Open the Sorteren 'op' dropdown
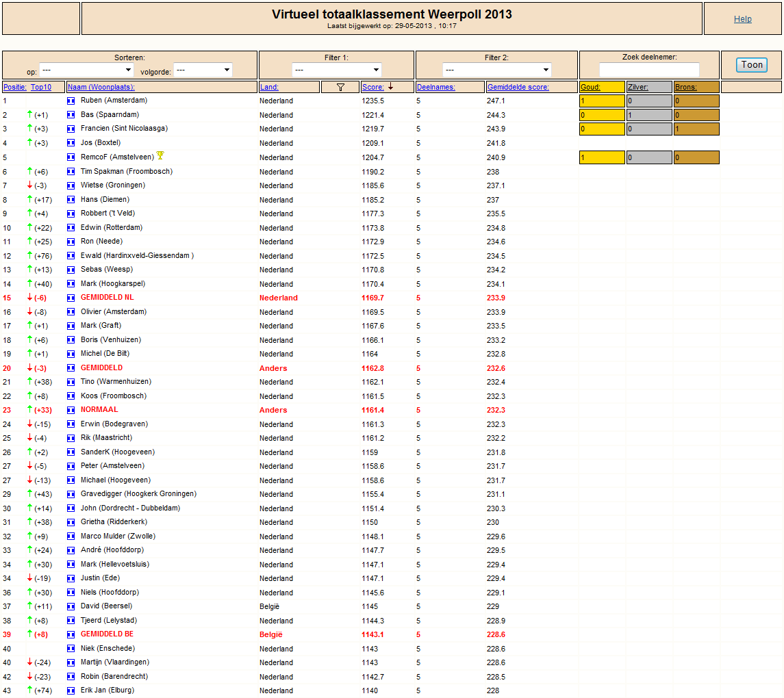784x698 pixels. tap(86, 70)
